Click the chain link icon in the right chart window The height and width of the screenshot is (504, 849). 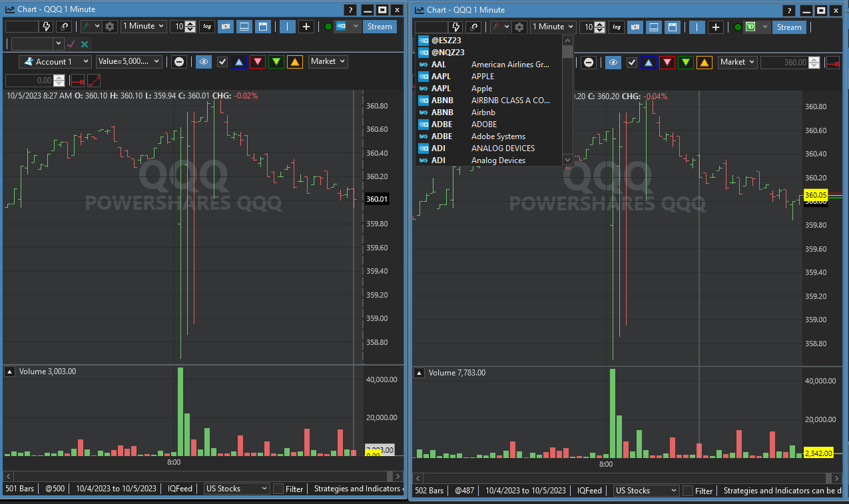click(x=473, y=27)
